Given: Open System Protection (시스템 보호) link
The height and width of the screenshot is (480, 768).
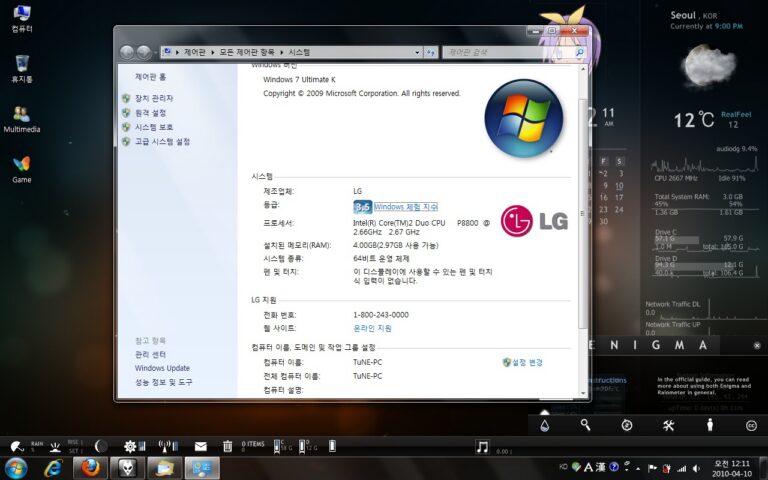Looking at the screenshot, I should tap(154, 127).
